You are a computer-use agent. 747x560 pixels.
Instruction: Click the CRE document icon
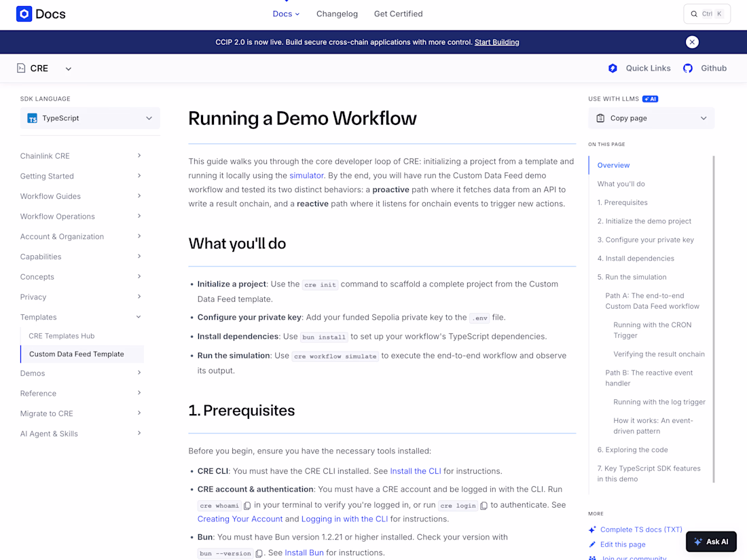[x=21, y=68]
